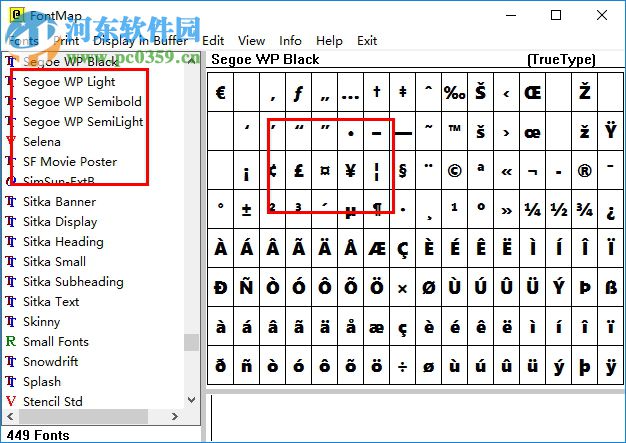Screen dimensions: 626x443
Task: Select the Skinny font
Action: click(x=42, y=321)
